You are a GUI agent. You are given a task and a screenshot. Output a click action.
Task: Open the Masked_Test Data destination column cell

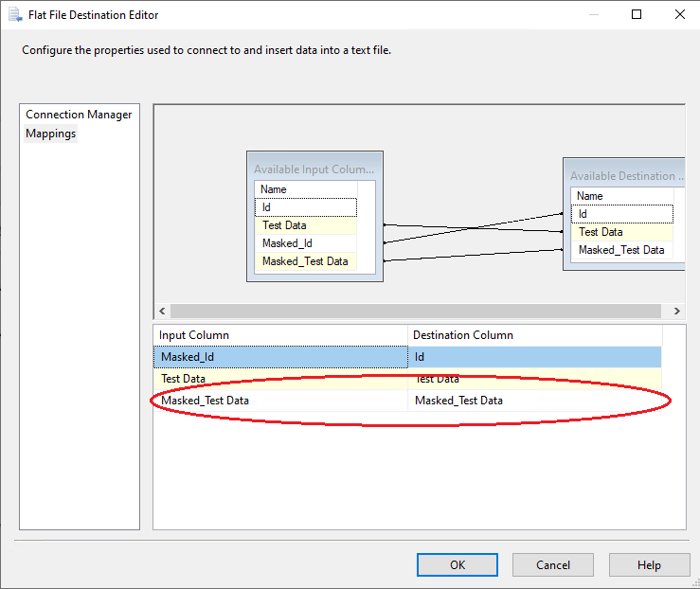[x=535, y=401]
